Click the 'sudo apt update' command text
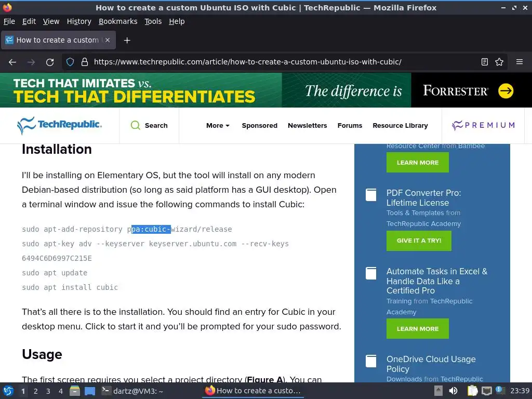 (55, 273)
